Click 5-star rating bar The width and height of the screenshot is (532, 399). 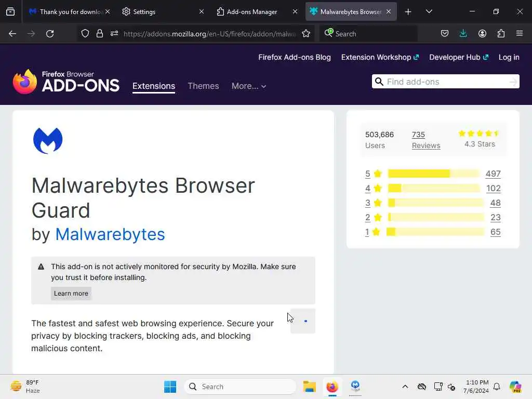click(434, 174)
